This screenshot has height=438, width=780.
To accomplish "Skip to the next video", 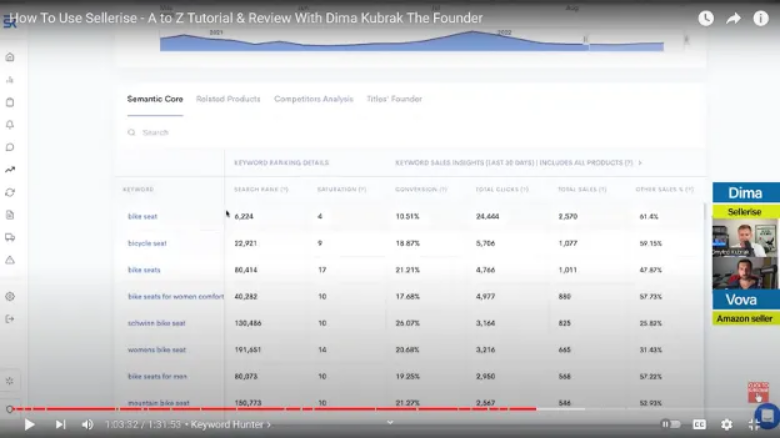I will 60,425.
